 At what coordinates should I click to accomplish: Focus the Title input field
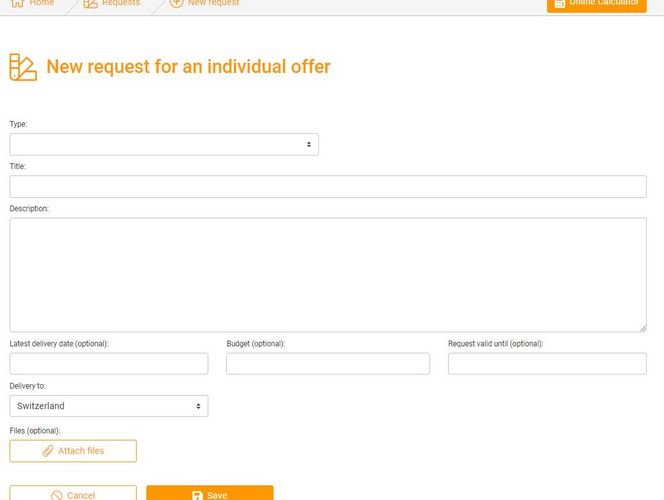[x=328, y=187]
